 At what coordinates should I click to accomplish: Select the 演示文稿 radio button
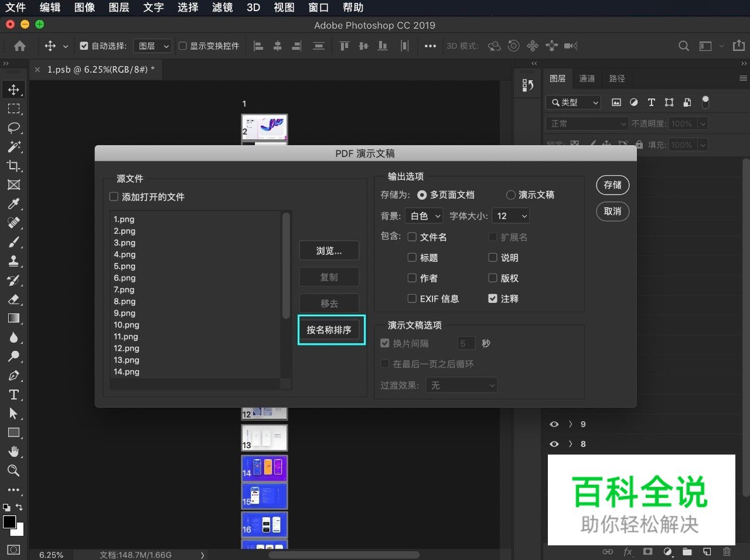coord(511,194)
